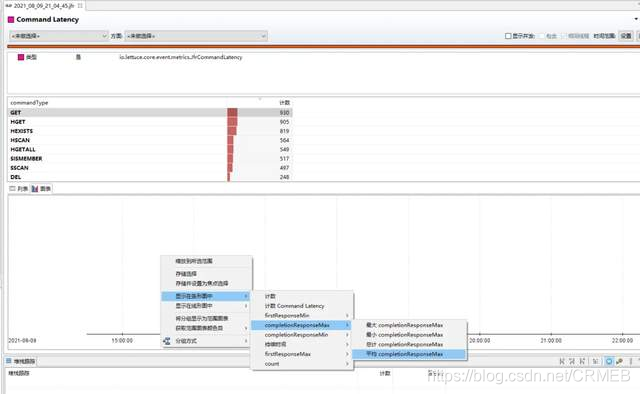Select the 2021_08_09 JFR recording tab
Screen dimensions: 640x394
[x=44, y=6]
